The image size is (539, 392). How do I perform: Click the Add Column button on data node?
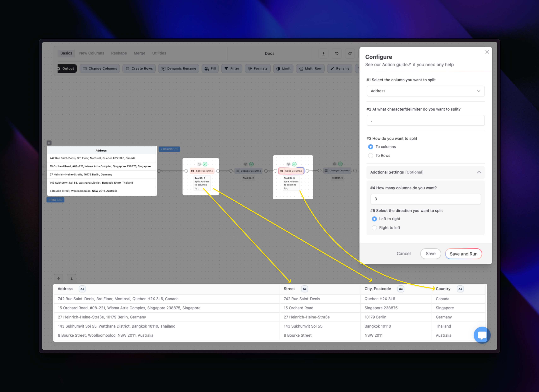(x=169, y=149)
